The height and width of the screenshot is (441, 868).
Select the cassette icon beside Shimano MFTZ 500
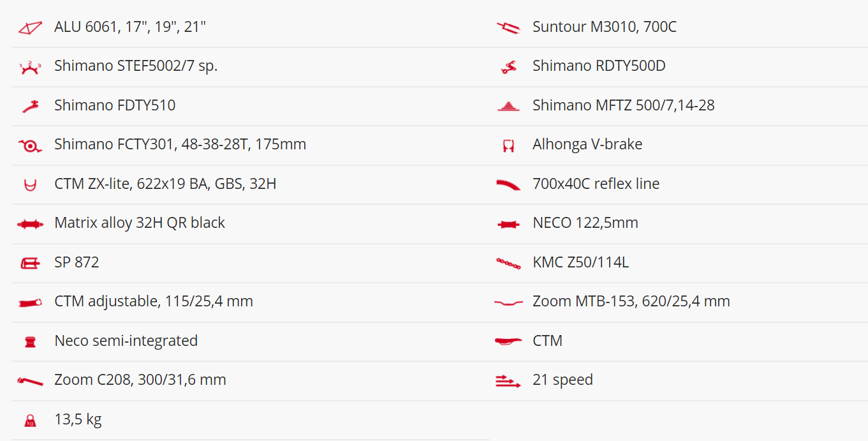[x=508, y=107]
